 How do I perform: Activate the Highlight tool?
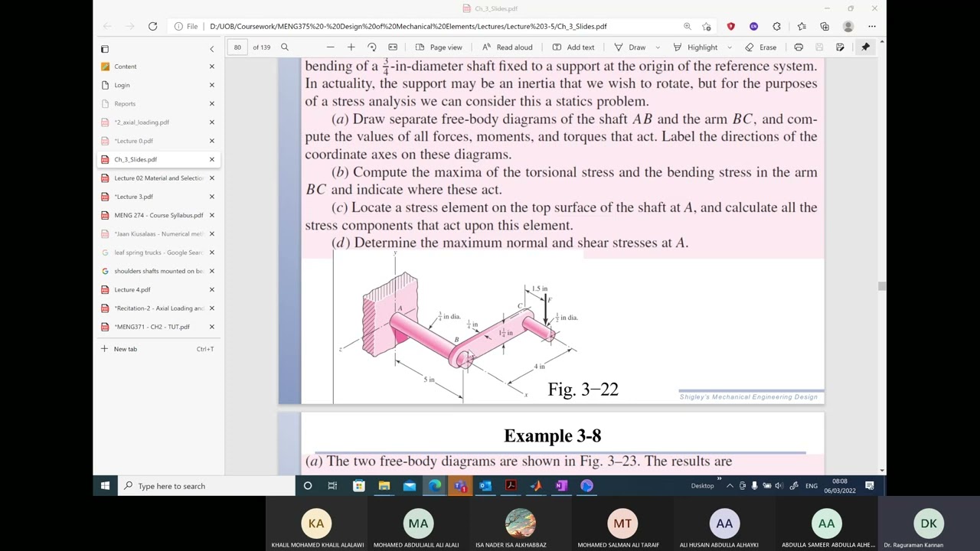click(695, 47)
